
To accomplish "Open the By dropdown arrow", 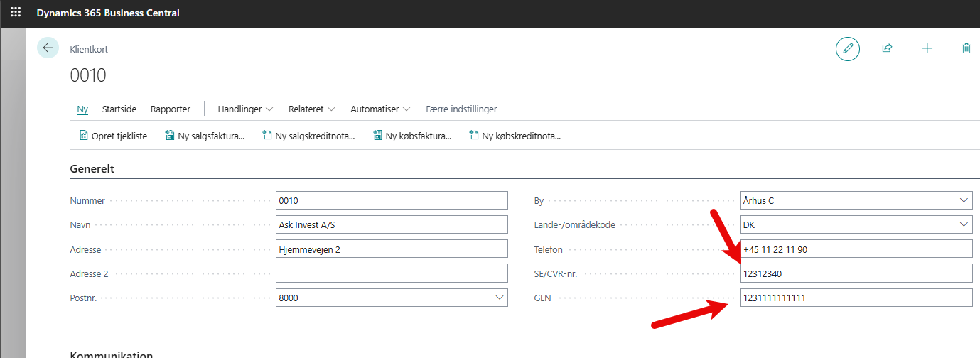I will 963,201.
